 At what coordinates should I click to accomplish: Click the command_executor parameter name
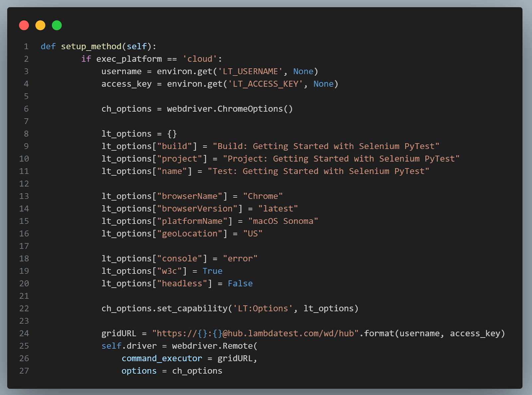tap(162, 358)
